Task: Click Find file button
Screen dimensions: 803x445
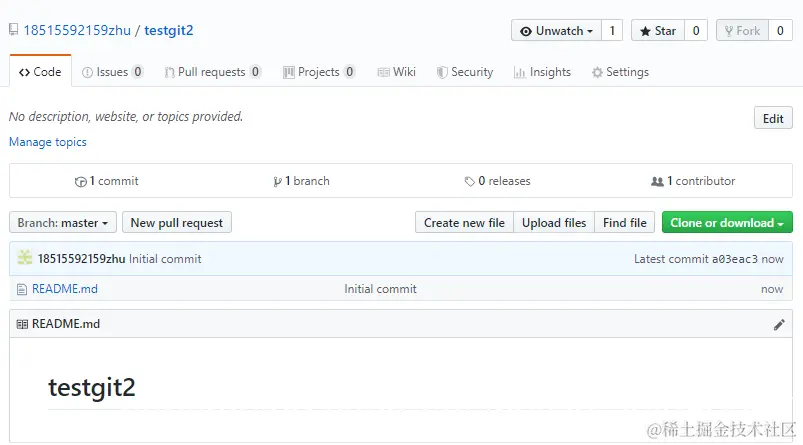Action: pos(624,223)
